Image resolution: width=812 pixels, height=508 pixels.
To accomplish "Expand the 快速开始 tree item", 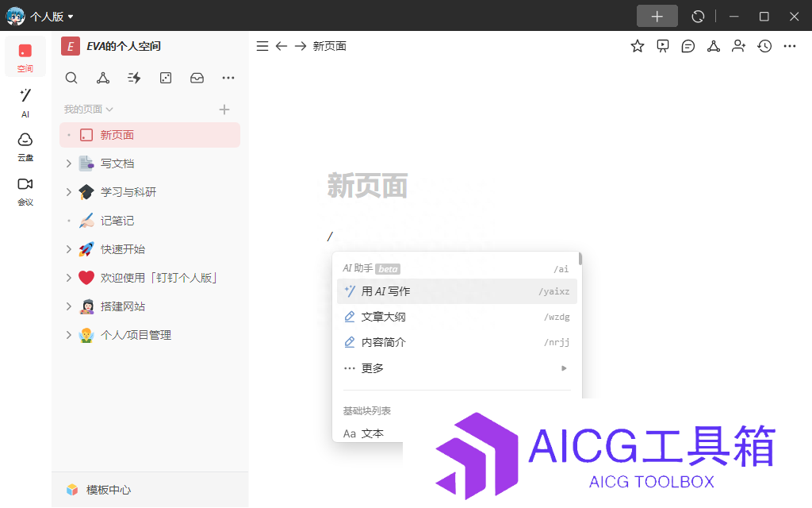I will pyautogui.click(x=68, y=249).
